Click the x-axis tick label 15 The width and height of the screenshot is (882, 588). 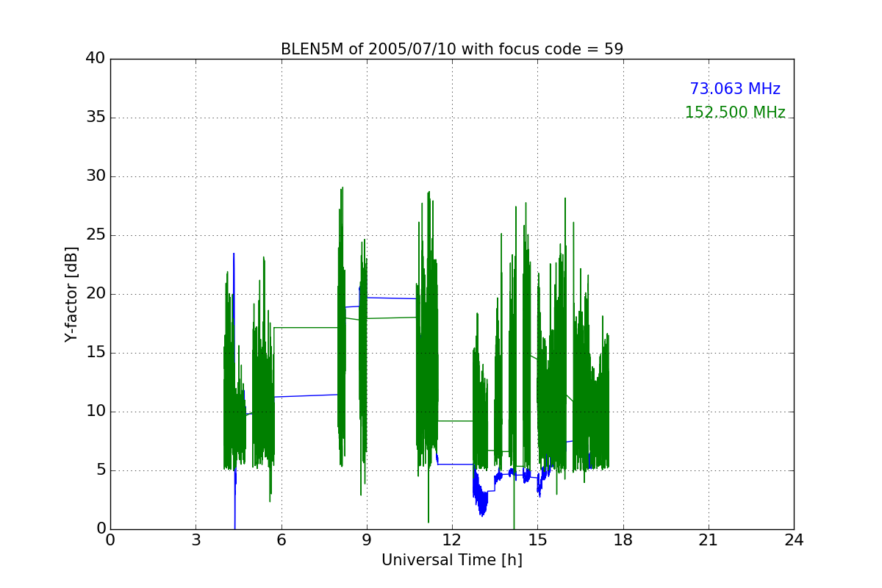(537, 539)
